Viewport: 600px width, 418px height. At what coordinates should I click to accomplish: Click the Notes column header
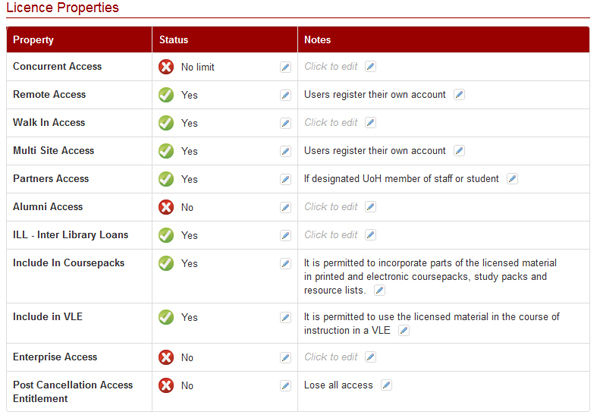point(318,40)
